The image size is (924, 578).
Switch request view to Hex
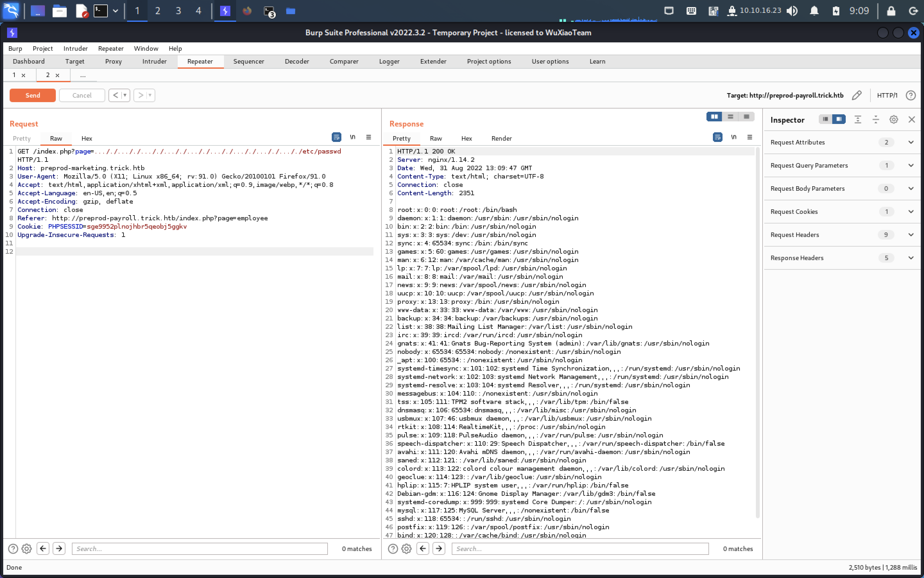[87, 138]
